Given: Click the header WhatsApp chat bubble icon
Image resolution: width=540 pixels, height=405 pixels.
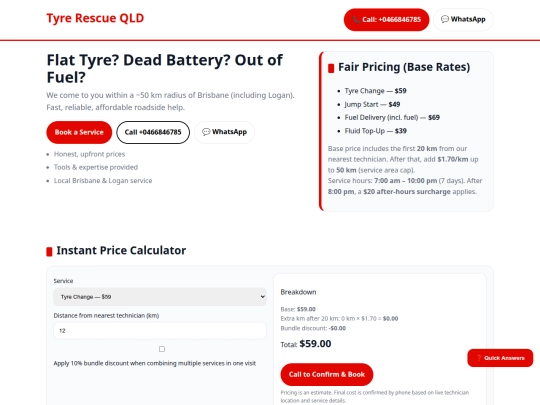Looking at the screenshot, I should coord(445,19).
